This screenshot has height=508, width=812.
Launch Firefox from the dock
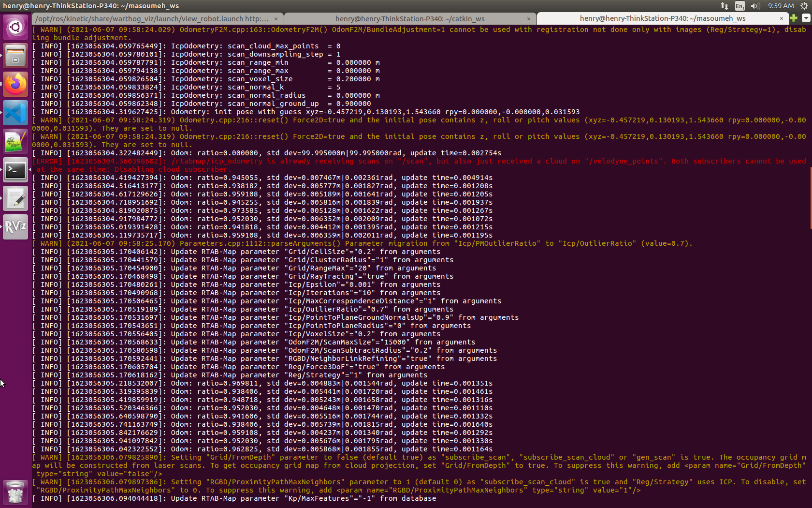pyautogui.click(x=15, y=84)
